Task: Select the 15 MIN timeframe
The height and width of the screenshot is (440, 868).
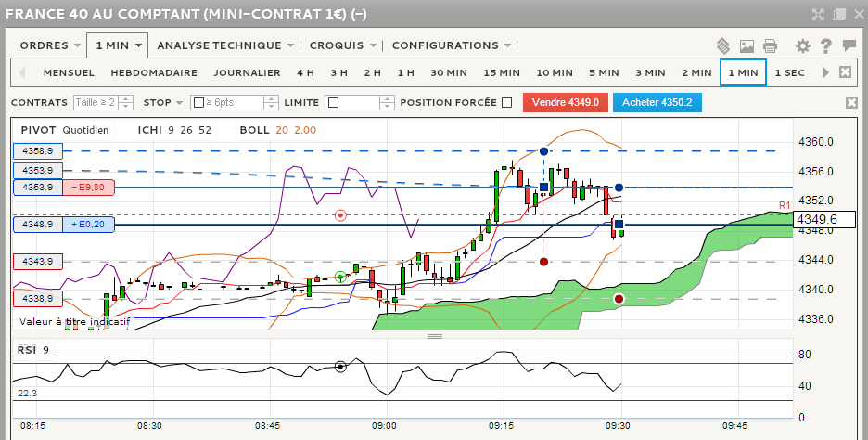Action: coord(502,72)
